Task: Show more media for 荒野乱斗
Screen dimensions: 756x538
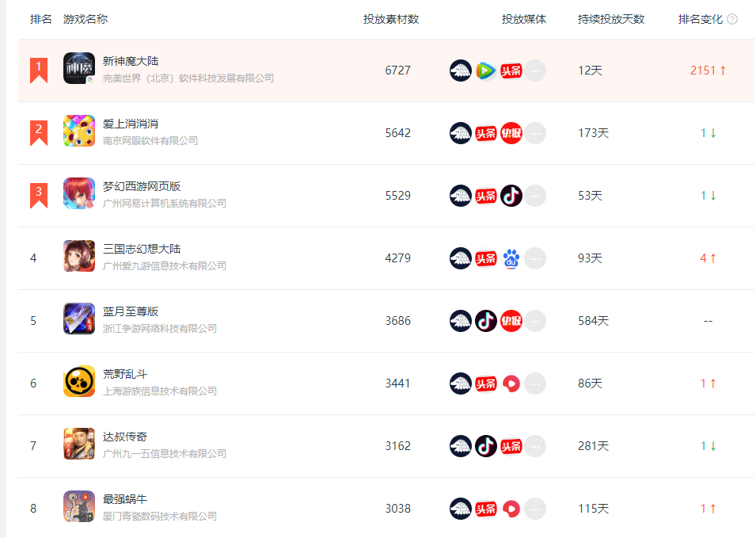Action: (535, 383)
